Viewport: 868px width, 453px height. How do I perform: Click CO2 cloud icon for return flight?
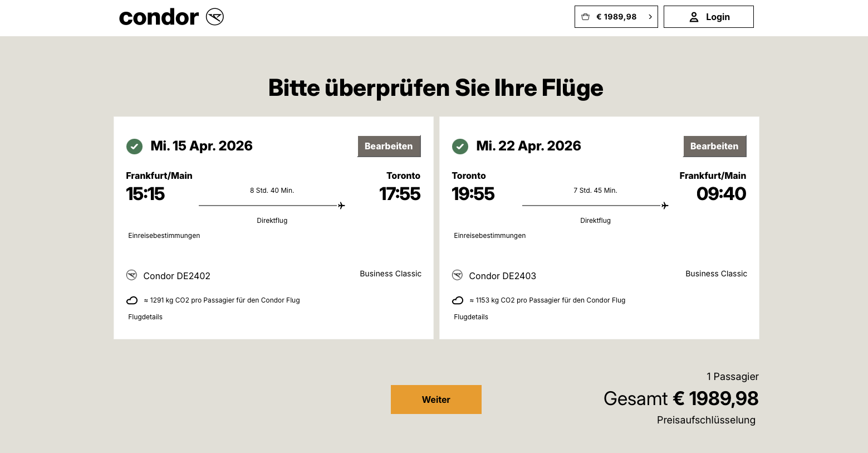coord(457,300)
